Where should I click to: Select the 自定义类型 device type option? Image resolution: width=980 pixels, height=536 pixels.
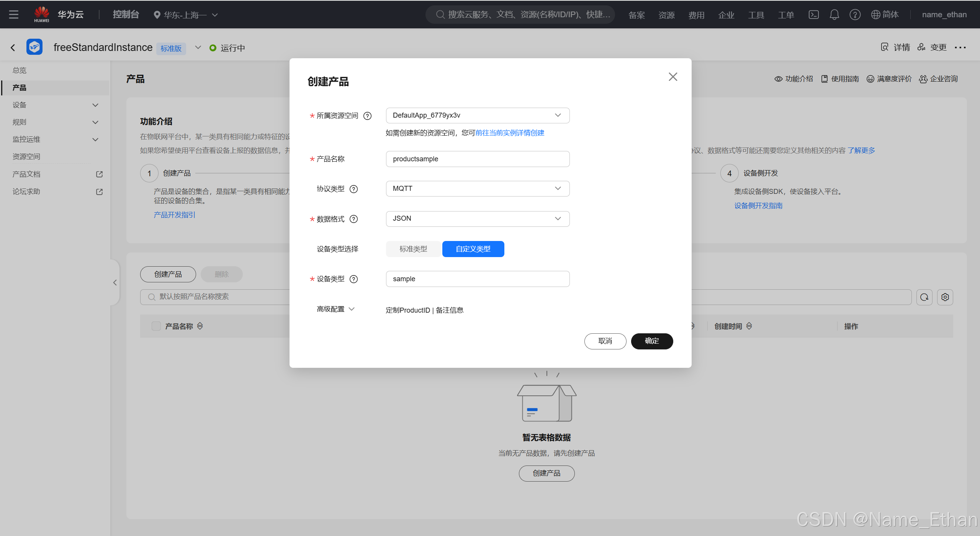coord(473,249)
